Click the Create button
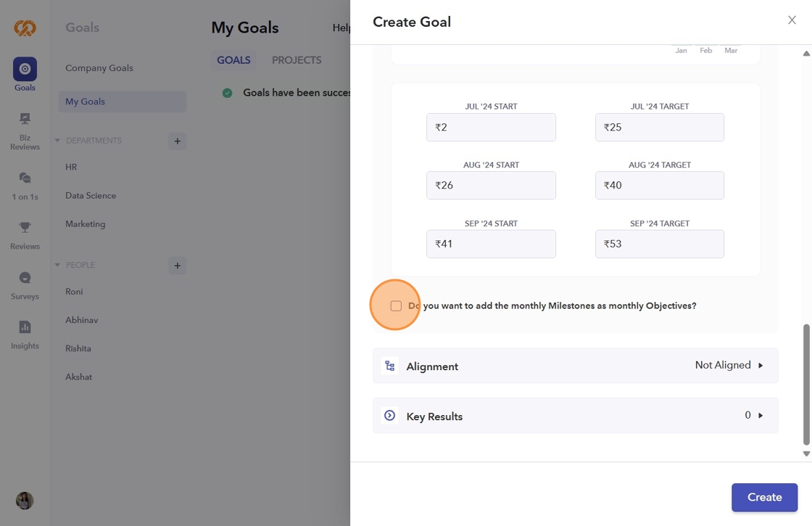 coord(764,497)
